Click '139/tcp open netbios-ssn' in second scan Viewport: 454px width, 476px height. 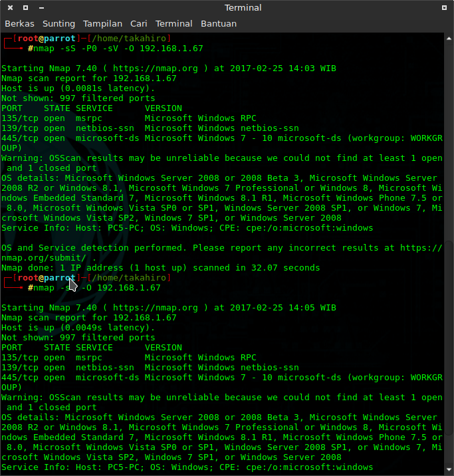68,368
